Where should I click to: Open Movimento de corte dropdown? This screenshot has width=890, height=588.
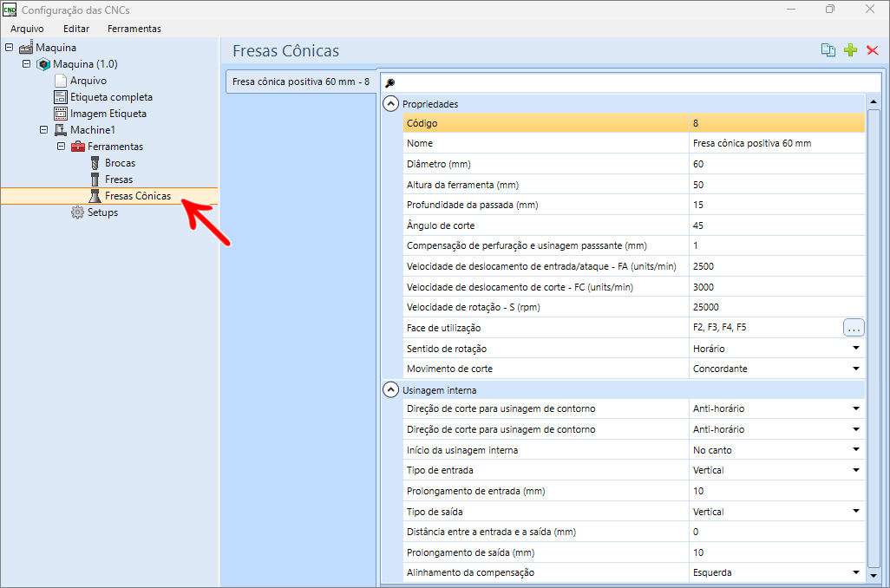(x=856, y=369)
